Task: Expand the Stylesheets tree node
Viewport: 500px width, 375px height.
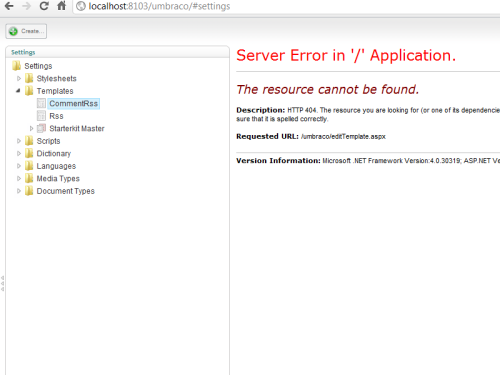Action: [19, 78]
